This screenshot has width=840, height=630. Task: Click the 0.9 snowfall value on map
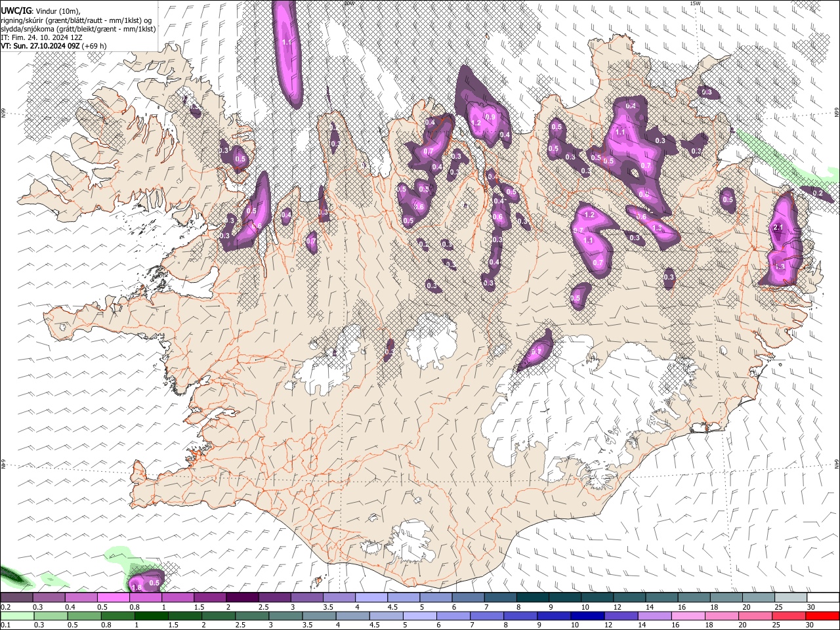(x=490, y=117)
